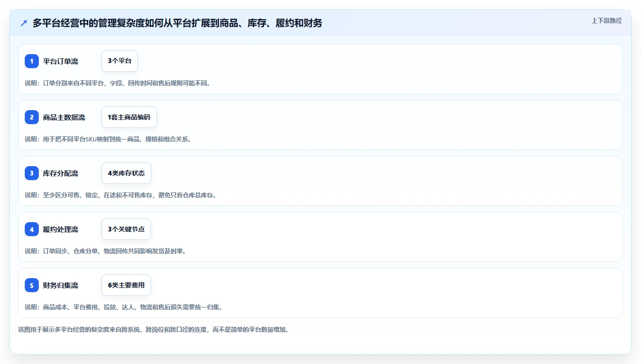Viewport: 641px width, 364px height.
Task: Select the step 5 number badge
Action: tap(32, 285)
